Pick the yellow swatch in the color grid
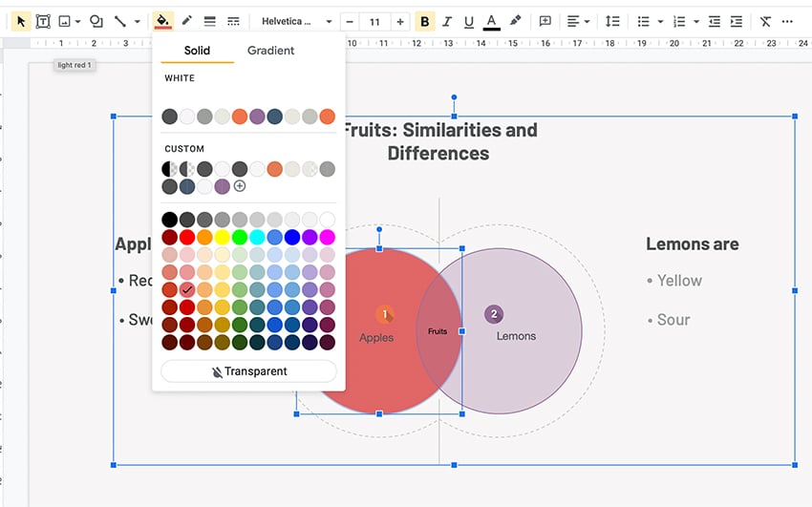812x507 pixels. coord(223,237)
